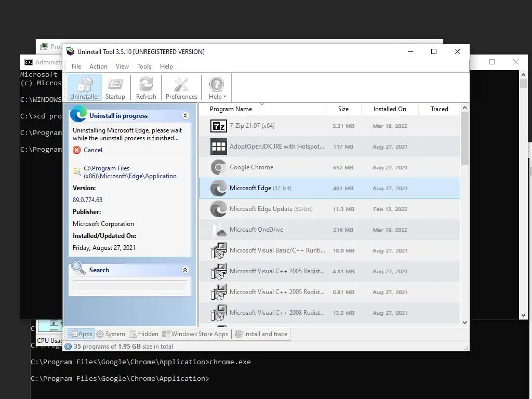Viewport: 532px width, 399px height.
Task: Open the Action menu
Action: coord(98,66)
